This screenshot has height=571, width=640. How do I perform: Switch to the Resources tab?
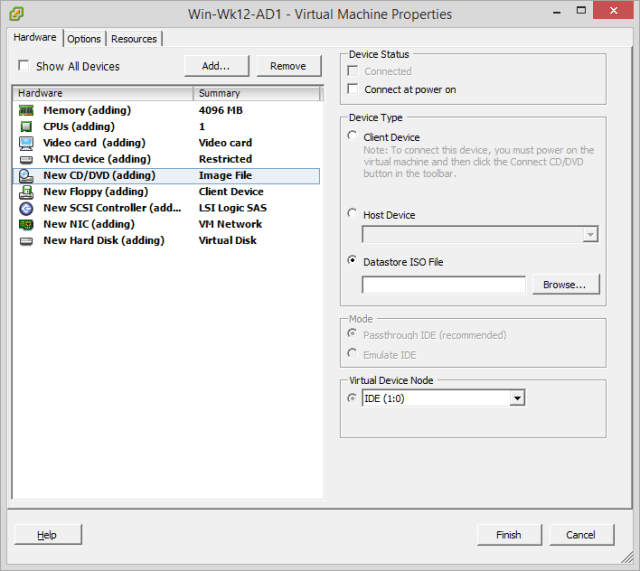point(134,39)
